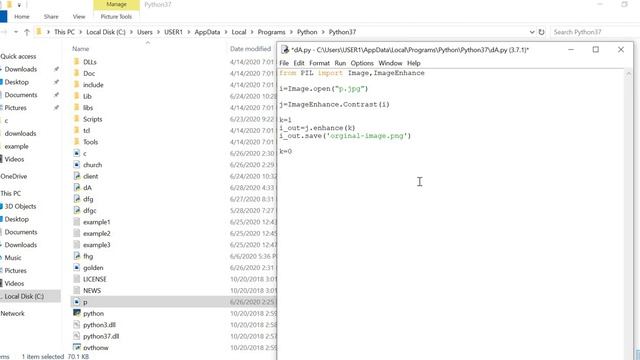Open the Edit menu in IDLE
The width and height of the screenshot is (640, 360).
299,63
